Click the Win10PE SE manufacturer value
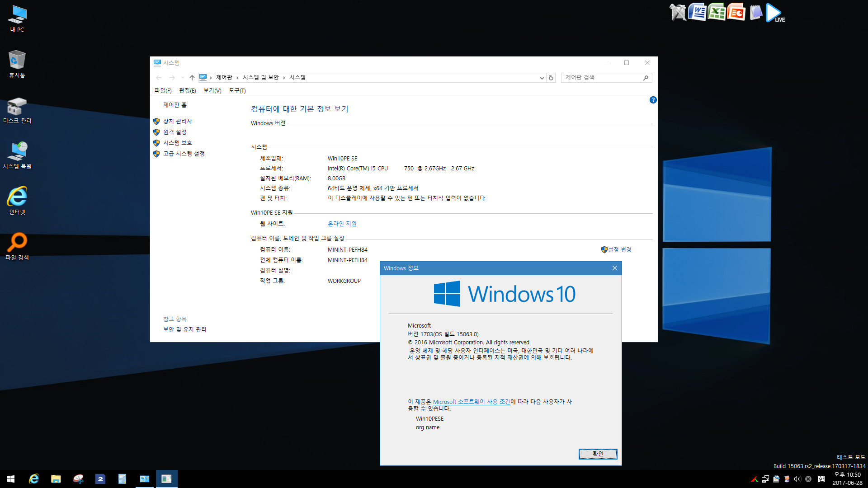This screenshot has height=488, width=868. coord(342,158)
